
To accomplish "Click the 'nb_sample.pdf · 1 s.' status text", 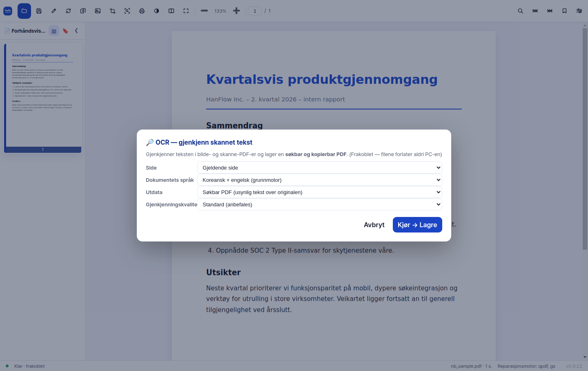I will click(x=471, y=366).
